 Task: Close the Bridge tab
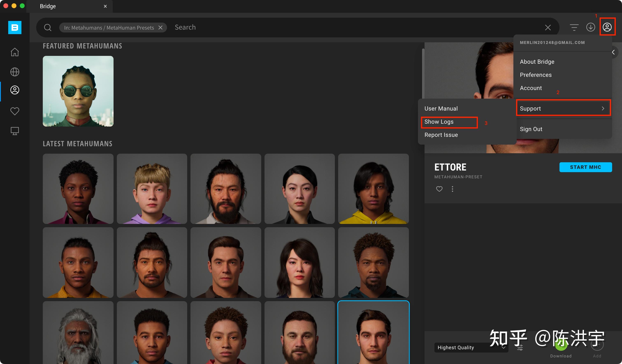pyautogui.click(x=105, y=6)
